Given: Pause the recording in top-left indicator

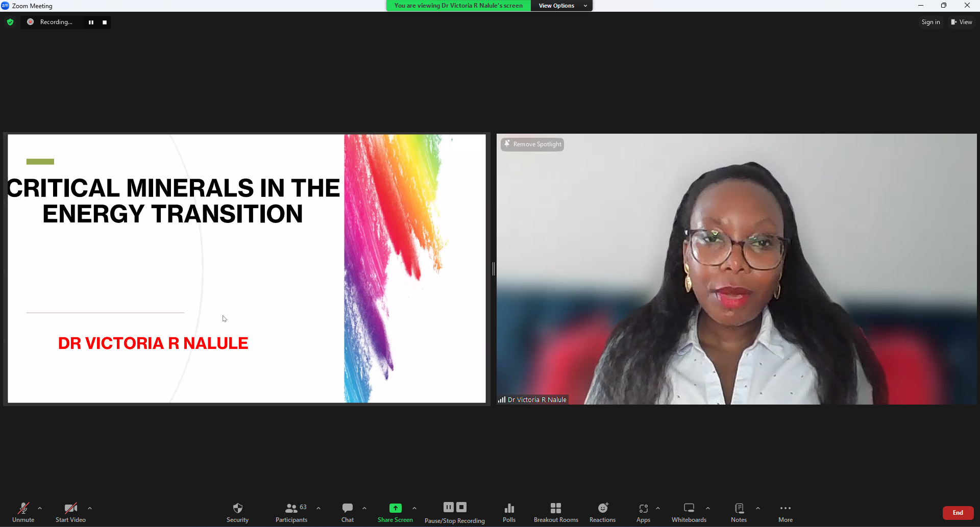Looking at the screenshot, I should [x=91, y=22].
